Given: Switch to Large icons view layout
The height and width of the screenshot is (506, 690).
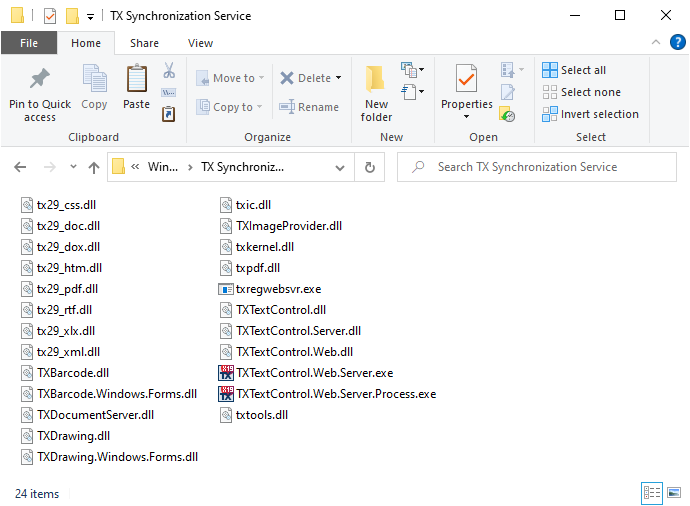Looking at the screenshot, I should (x=674, y=493).
